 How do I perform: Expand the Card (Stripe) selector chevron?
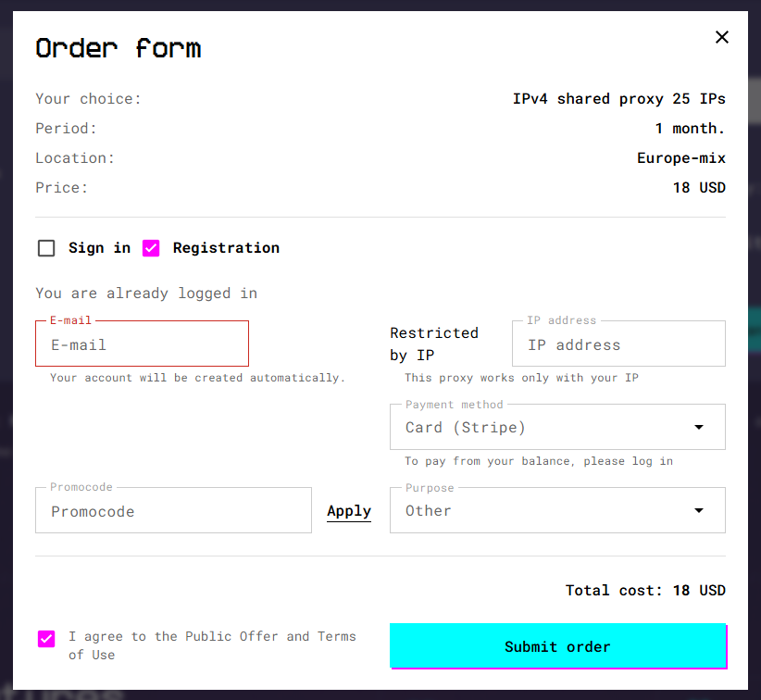(x=699, y=427)
